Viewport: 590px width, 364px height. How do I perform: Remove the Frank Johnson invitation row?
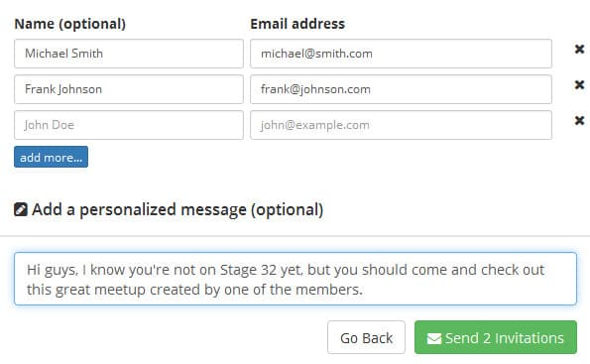[579, 84]
